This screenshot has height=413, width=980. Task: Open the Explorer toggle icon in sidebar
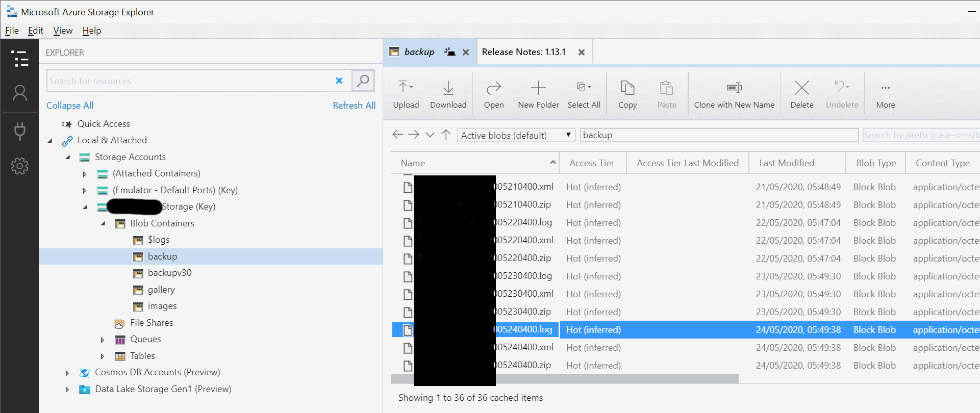click(19, 59)
